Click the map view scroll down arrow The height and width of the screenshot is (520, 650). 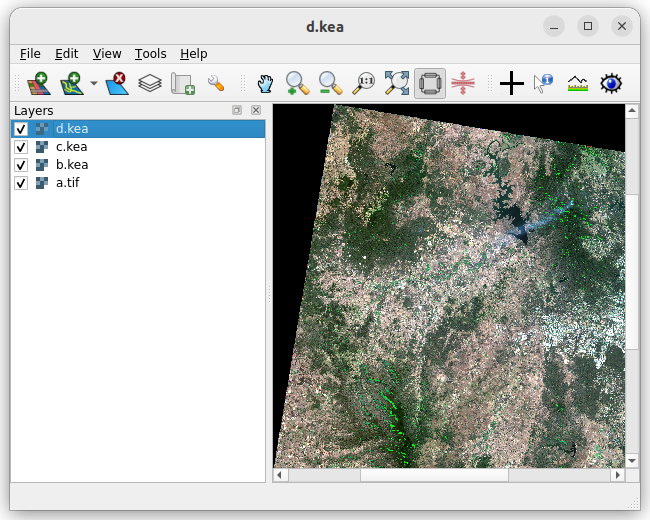(632, 461)
